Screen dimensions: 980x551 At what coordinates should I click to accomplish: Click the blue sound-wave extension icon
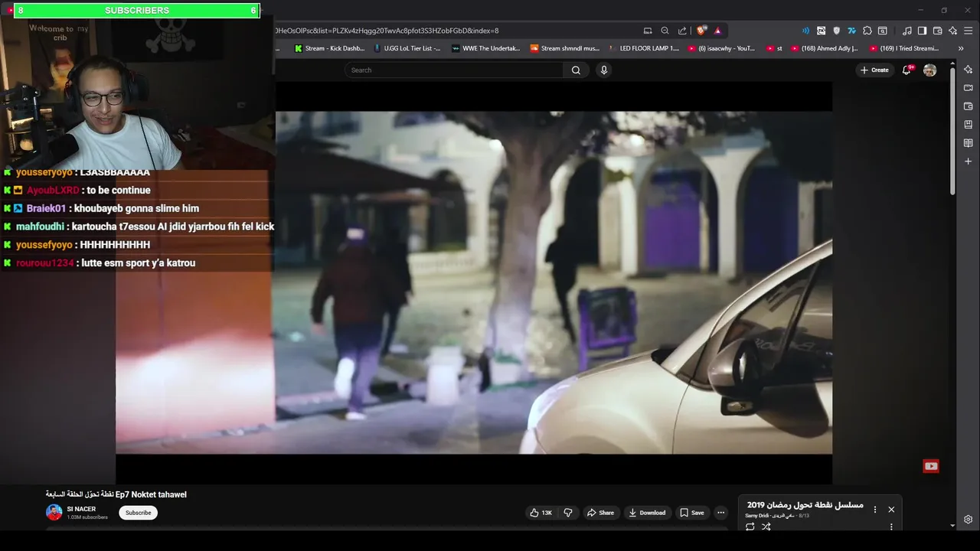click(805, 31)
